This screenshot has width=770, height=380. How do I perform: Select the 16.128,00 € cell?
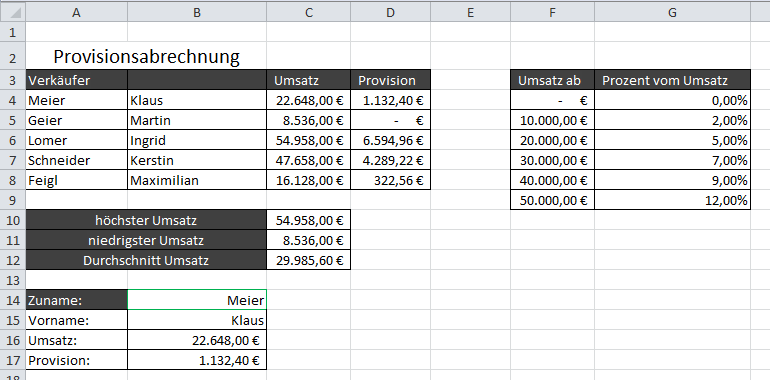point(308,180)
